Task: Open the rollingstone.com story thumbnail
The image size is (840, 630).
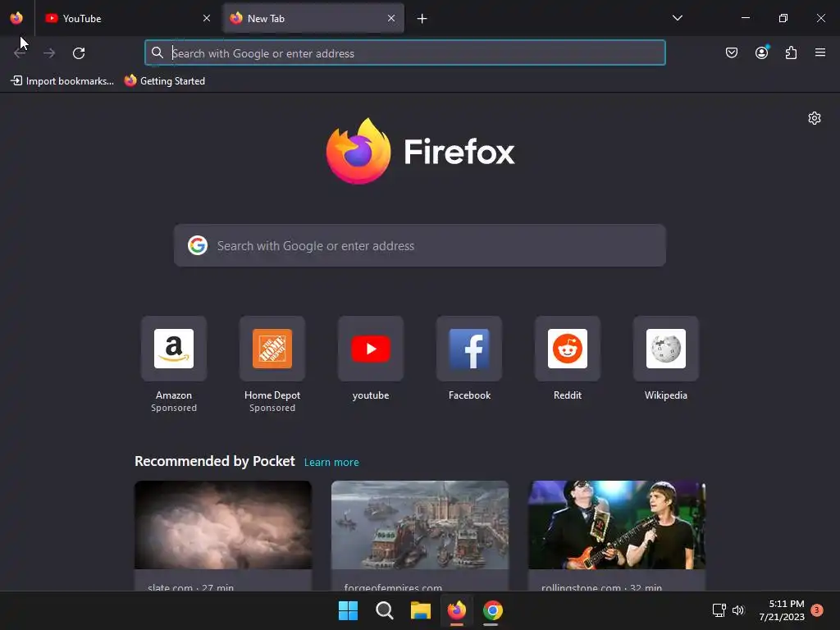Action: [617, 525]
